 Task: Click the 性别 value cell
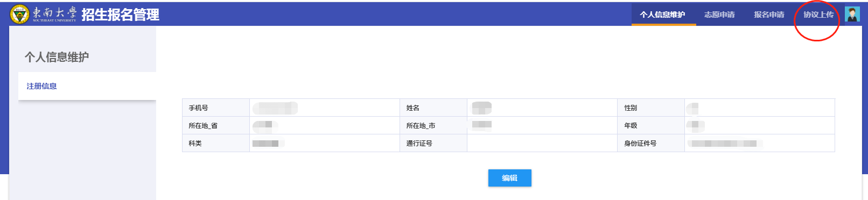(760, 108)
